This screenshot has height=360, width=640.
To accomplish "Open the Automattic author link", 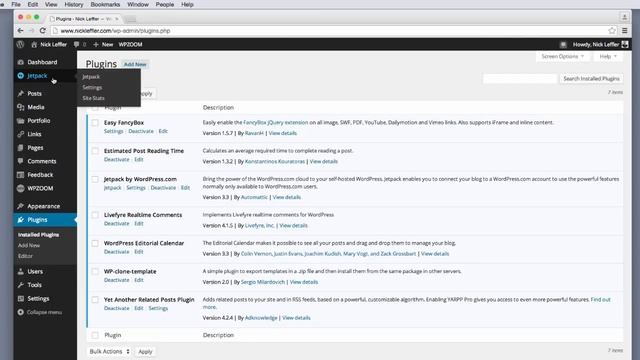I will (x=254, y=197).
